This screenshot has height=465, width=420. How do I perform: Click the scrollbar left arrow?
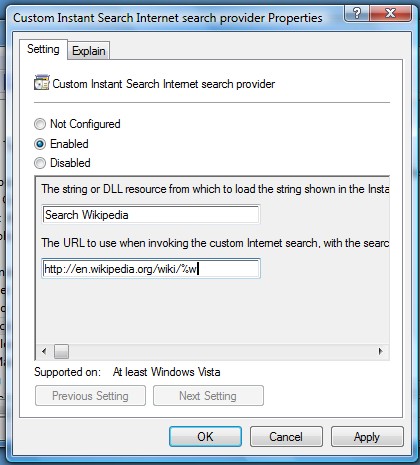(44, 351)
